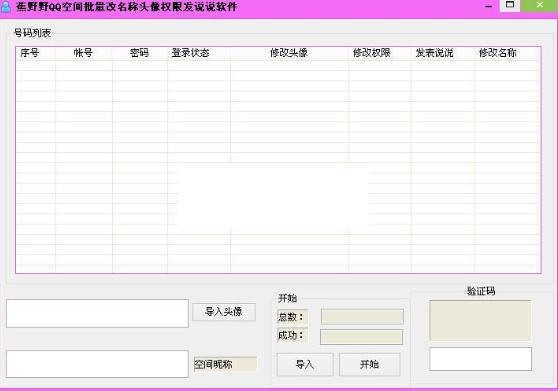Screen dimensions: 558x391
Task: Click the 导入头像 button
Action: click(224, 312)
